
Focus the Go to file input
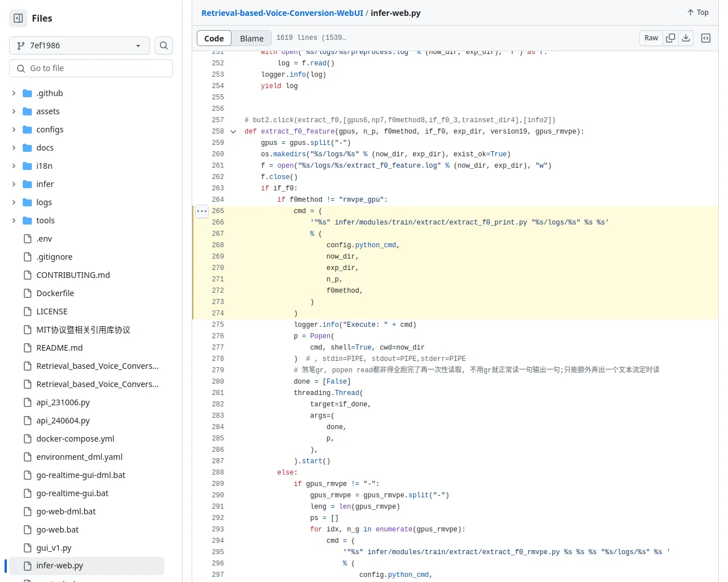(x=91, y=68)
